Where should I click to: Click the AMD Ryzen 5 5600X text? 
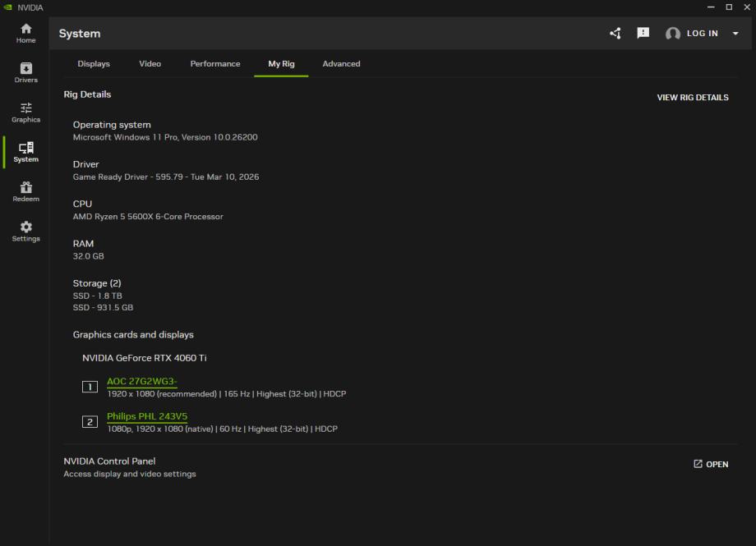point(148,217)
